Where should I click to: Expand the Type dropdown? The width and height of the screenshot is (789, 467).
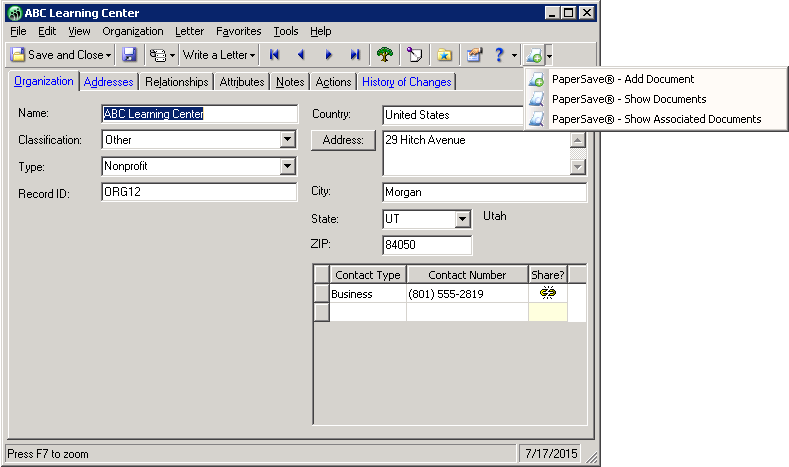click(x=287, y=166)
